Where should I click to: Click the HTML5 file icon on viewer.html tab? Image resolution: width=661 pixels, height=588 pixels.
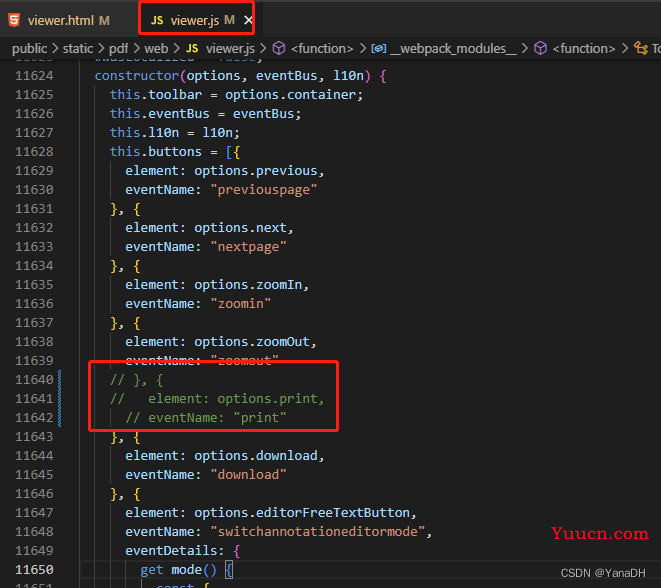[14, 20]
